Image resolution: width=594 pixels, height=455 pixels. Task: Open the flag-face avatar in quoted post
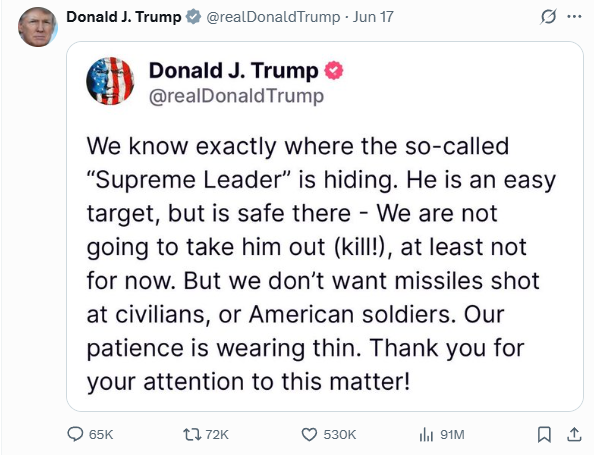pos(110,81)
